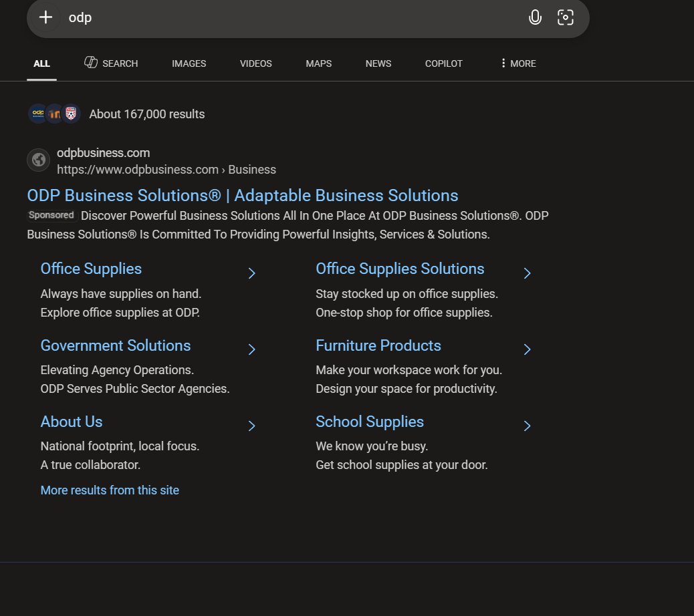Click text 'Design your space for productivity.'
Viewport: 694px width, 616px height.
point(407,389)
